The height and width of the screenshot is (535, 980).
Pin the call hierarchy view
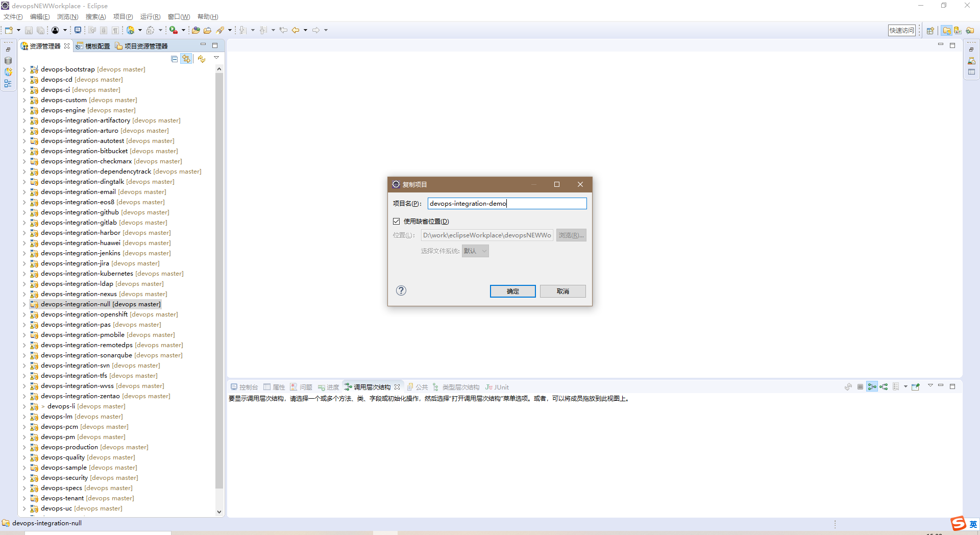click(x=916, y=387)
